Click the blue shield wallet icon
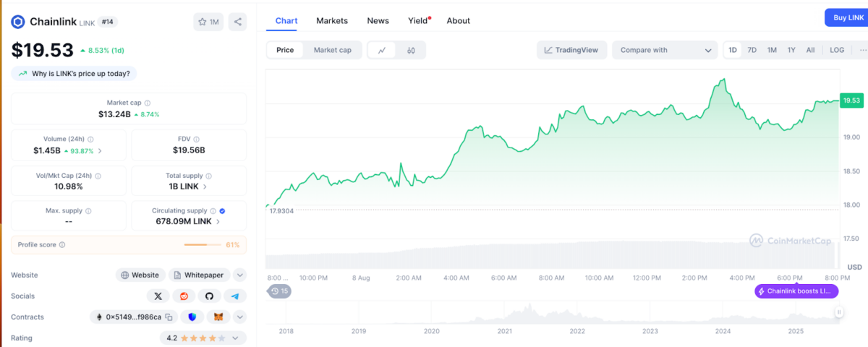868x347 pixels. [192, 317]
